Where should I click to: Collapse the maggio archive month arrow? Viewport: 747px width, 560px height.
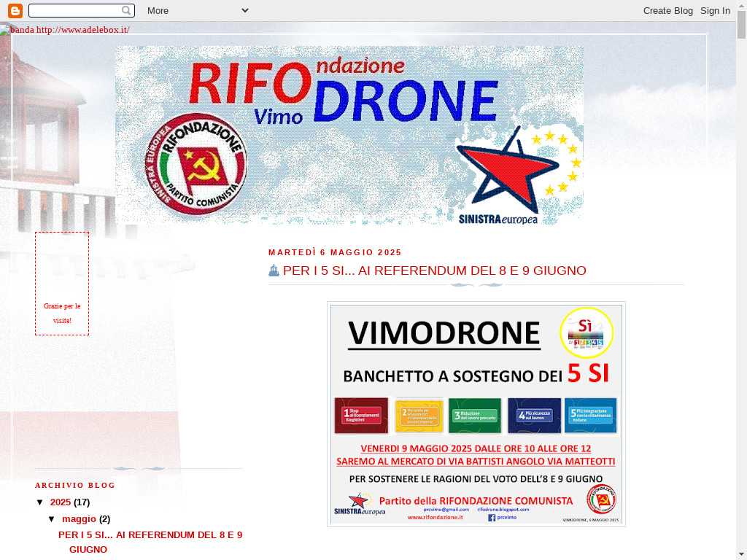tap(53, 518)
